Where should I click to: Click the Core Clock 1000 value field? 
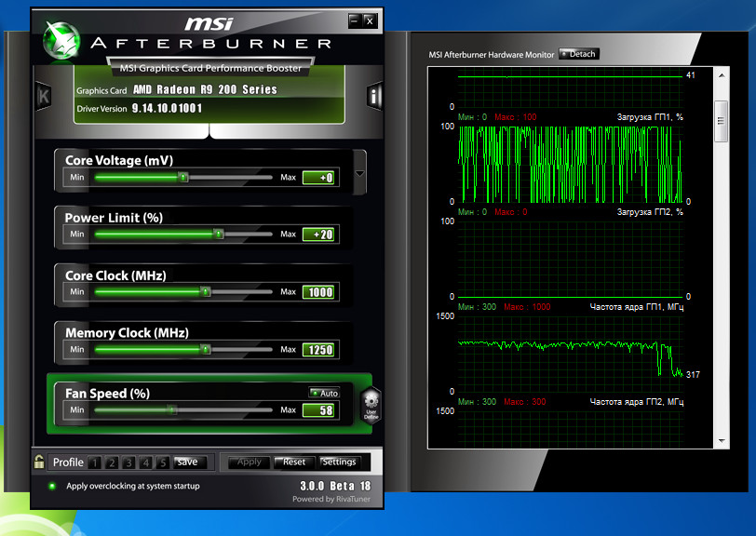tap(318, 292)
